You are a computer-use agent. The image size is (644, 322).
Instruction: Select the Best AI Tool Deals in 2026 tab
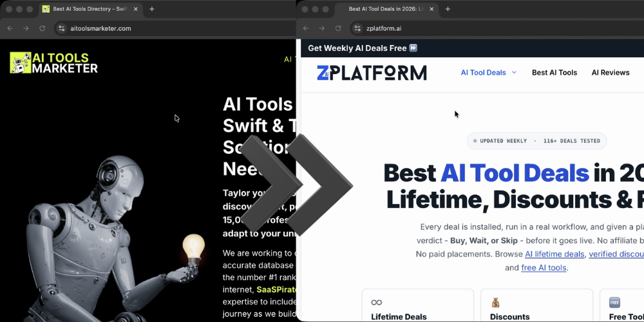point(386,9)
